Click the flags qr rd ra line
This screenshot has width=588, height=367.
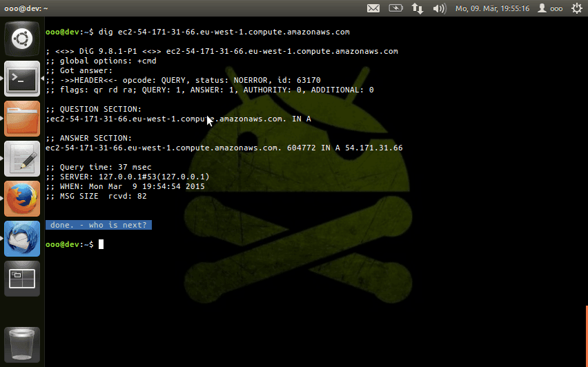pyautogui.click(x=210, y=90)
